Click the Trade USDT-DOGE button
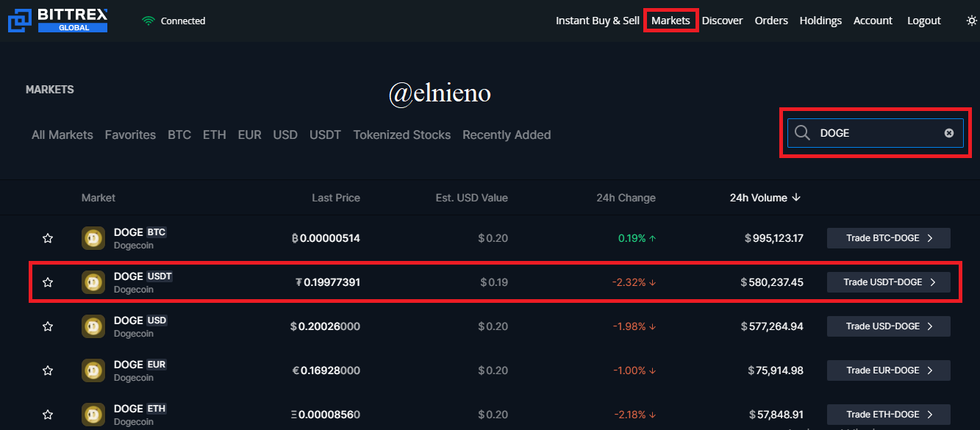This screenshot has height=430, width=980. (x=889, y=282)
